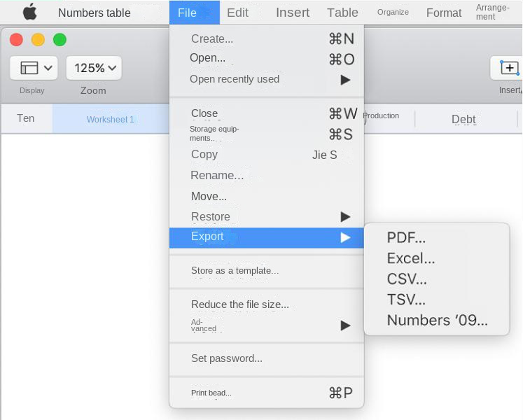Click the green fullscreen window button
The width and height of the screenshot is (523, 420).
[x=60, y=40]
